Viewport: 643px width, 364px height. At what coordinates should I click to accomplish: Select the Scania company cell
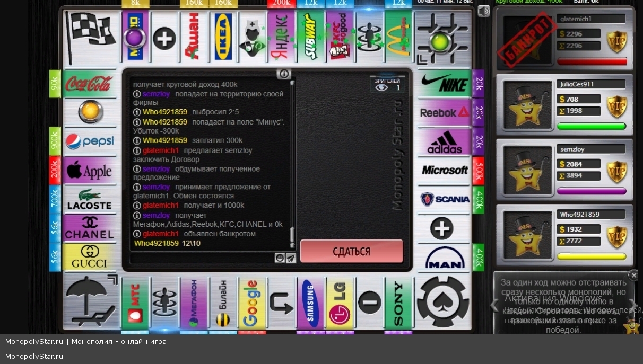[444, 199]
